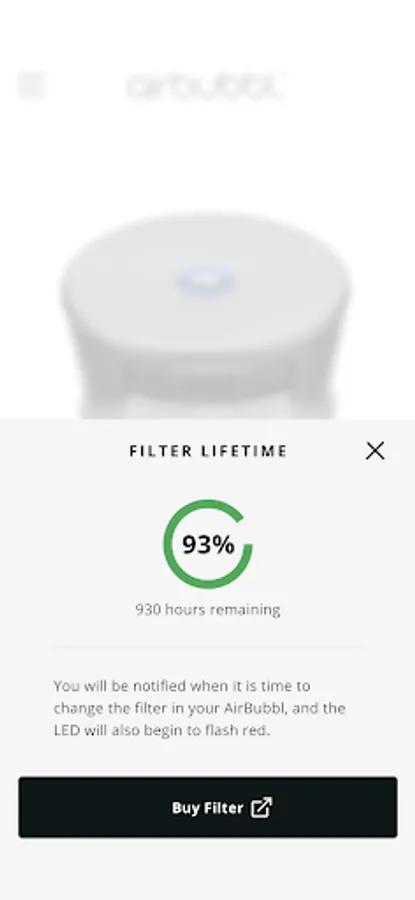Click the 'LED will also begin' line
Viewport: 415px width, 900px height.
(x=161, y=731)
